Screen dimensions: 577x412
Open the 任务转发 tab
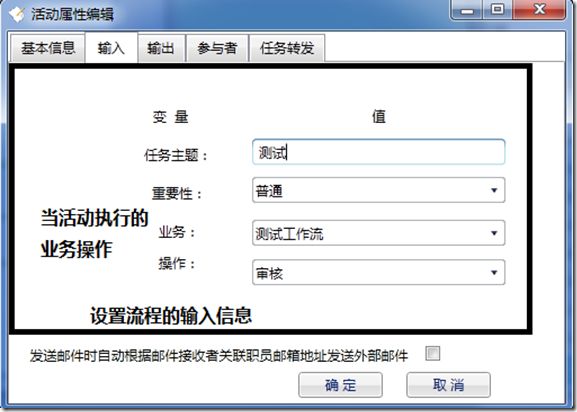(x=287, y=48)
